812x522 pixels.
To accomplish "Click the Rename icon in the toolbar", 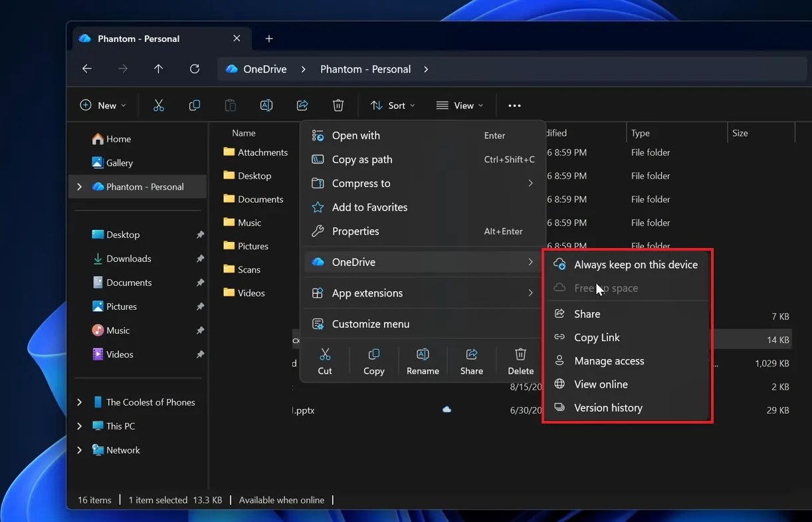I will [x=266, y=105].
